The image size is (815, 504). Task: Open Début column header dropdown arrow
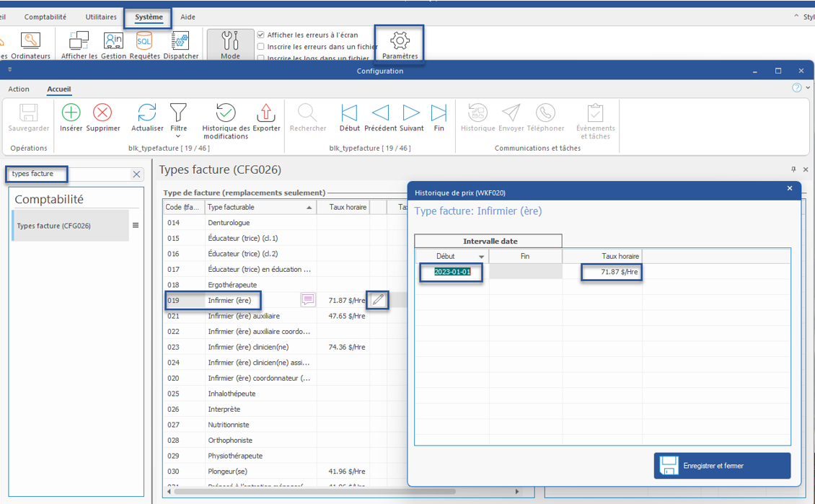point(482,257)
